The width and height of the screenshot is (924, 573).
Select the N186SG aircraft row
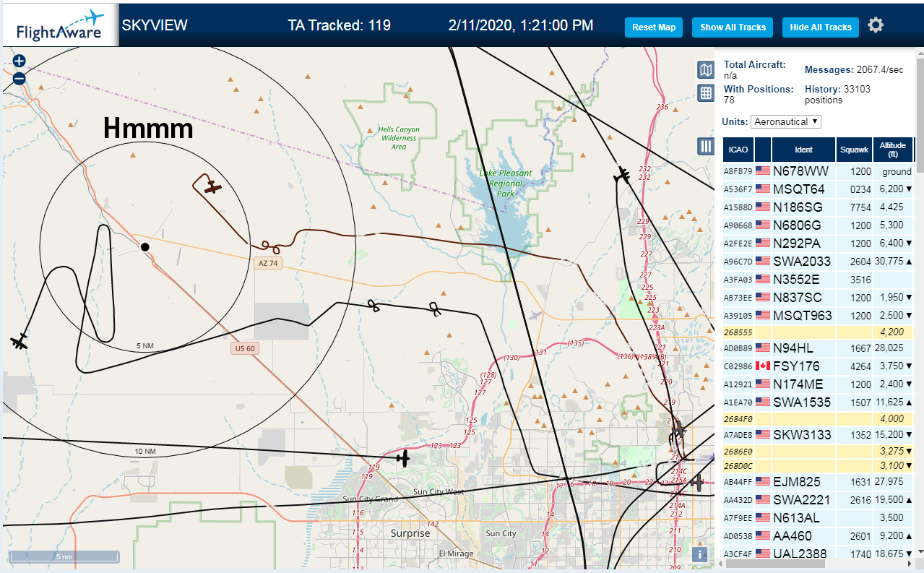click(x=819, y=207)
